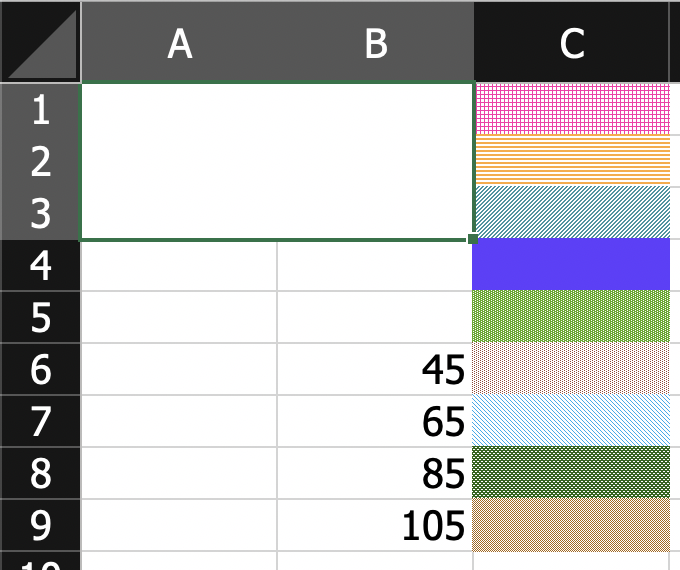Click the orange horizontal-striped cell C2

572,161
